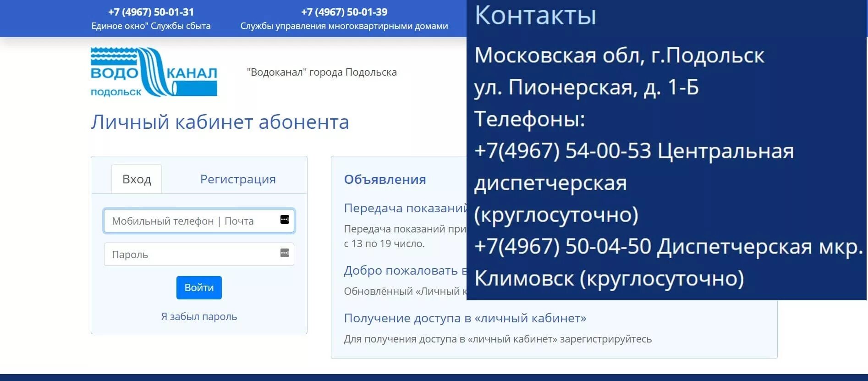Click the Контакты heading
Viewport: 868px width, 381px height.
point(535,15)
